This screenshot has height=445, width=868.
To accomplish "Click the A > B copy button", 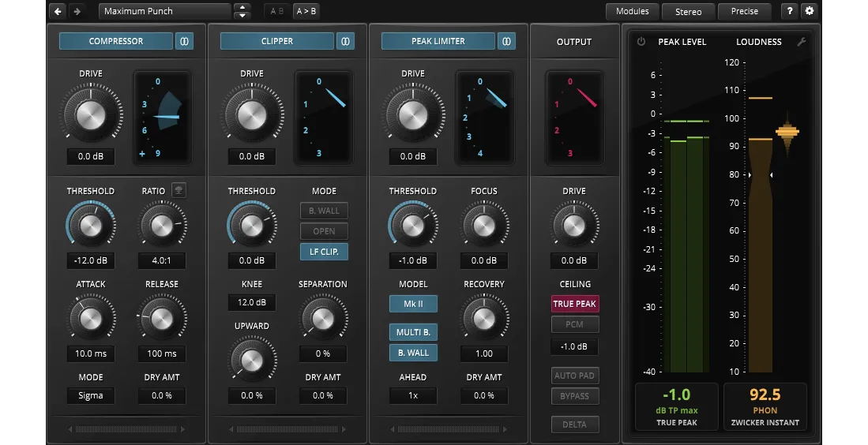I will pos(306,11).
